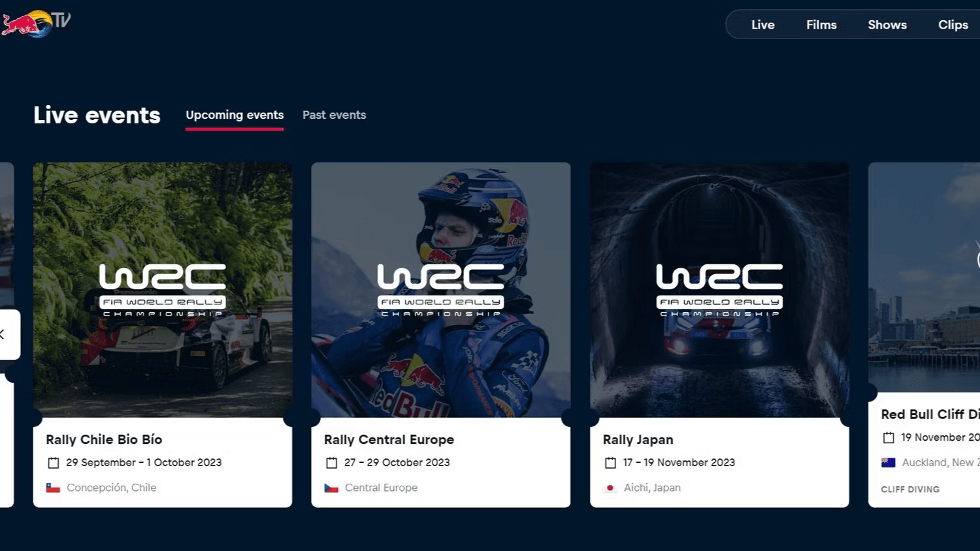Click the calendar icon for Cliff Diving event
The image size is (980, 551).
tap(889, 438)
